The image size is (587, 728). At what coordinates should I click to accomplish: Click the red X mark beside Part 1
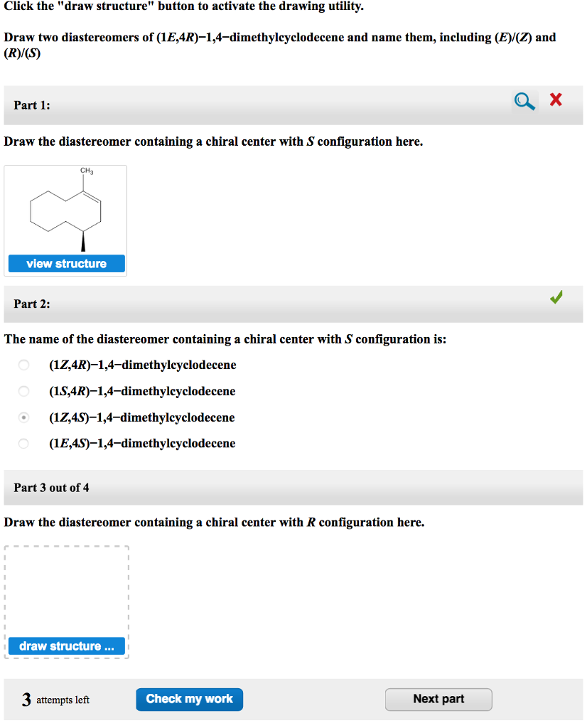click(556, 101)
